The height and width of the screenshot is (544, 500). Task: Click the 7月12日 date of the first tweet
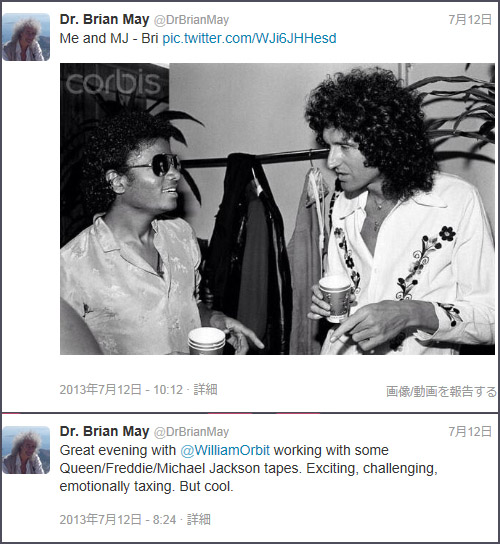click(x=470, y=19)
